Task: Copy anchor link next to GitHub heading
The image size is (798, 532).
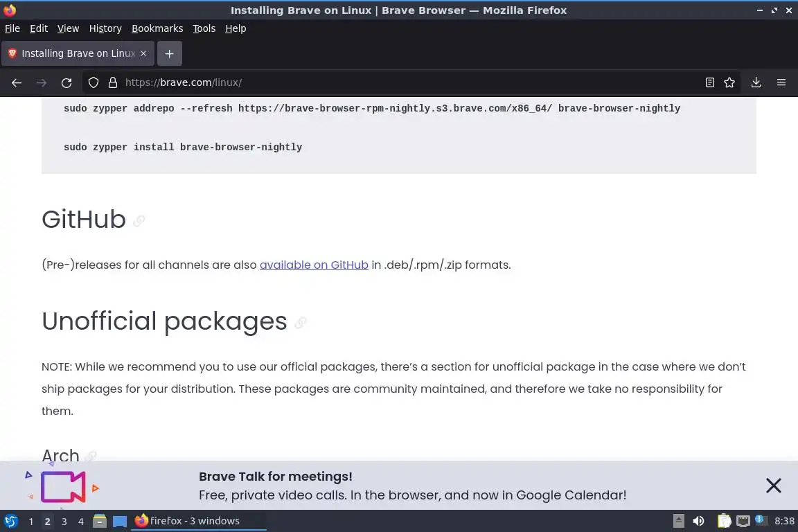Action: click(x=139, y=221)
